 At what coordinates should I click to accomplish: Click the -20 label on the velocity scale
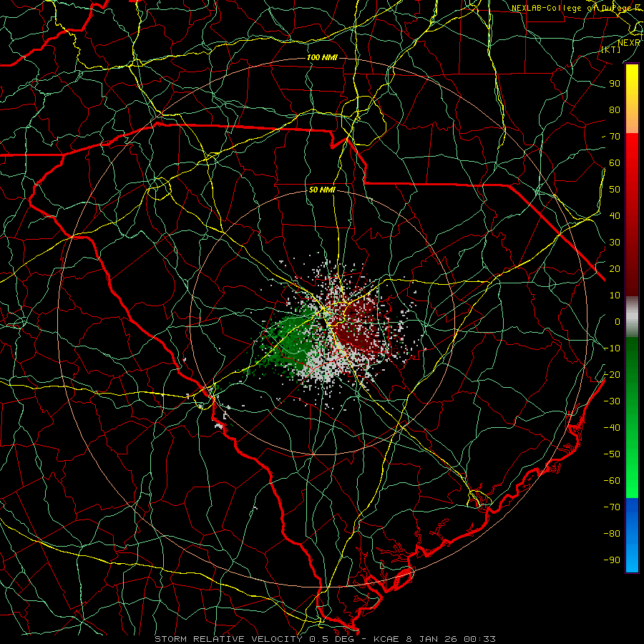(612, 375)
